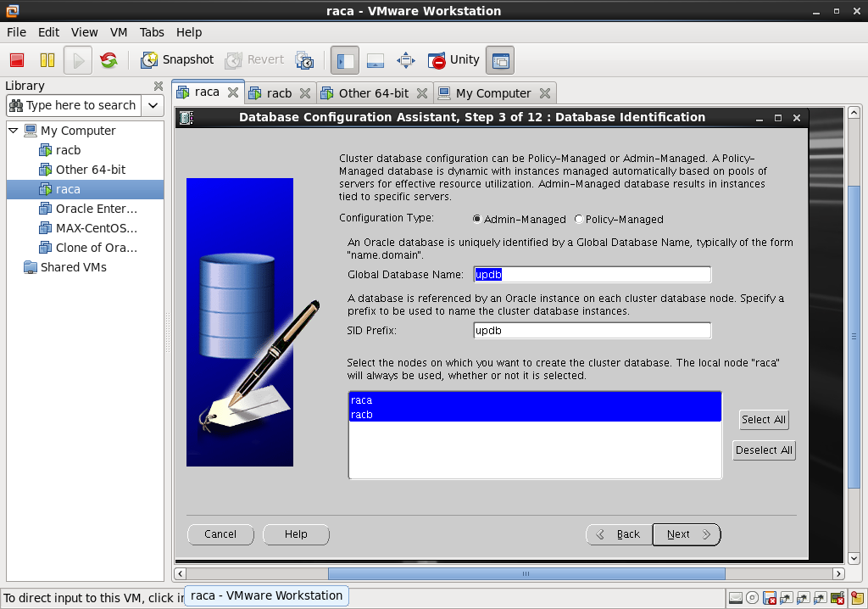Switch to Unity mode
This screenshot has width=868, height=609.
(453, 60)
